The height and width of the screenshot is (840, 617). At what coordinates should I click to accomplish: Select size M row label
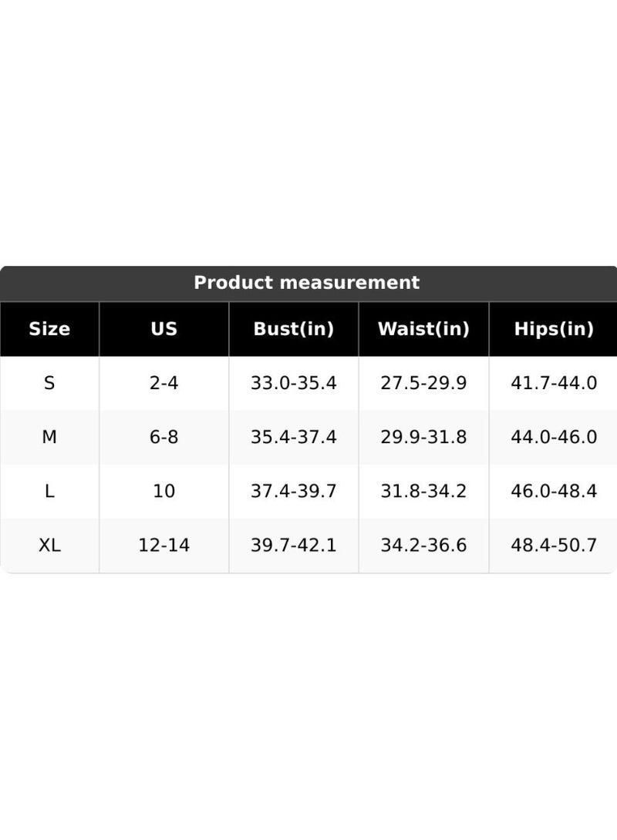tap(49, 437)
